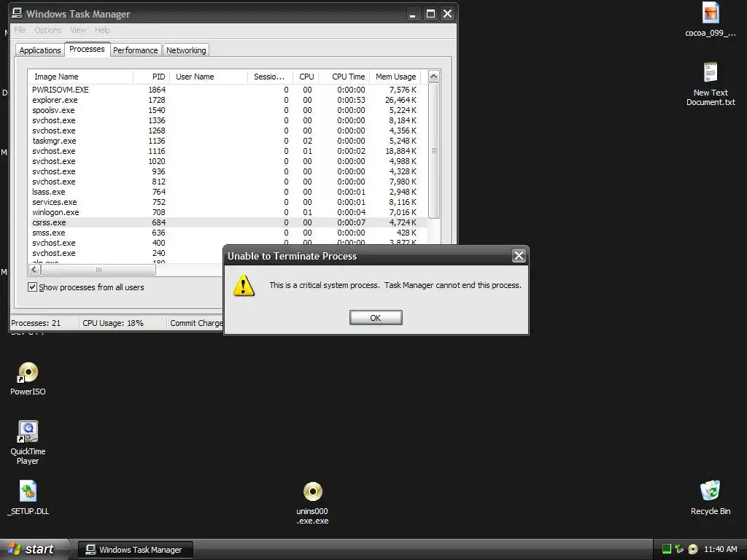
Task: Select svchost.exe with PID 1336
Action: coord(228,120)
